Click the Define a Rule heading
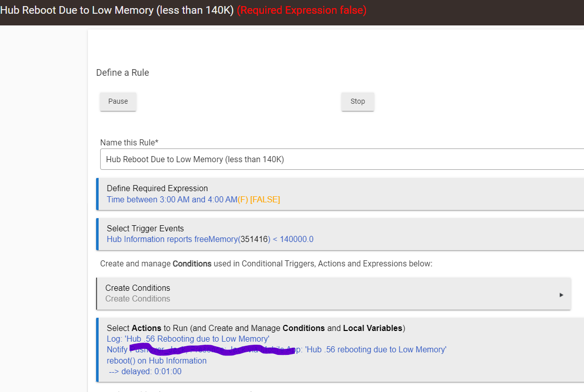584x392 pixels. tap(122, 73)
